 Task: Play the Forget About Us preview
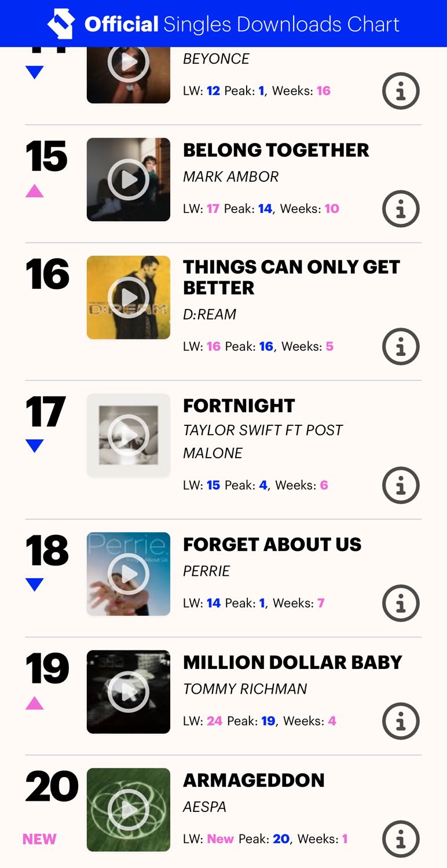coord(129,574)
